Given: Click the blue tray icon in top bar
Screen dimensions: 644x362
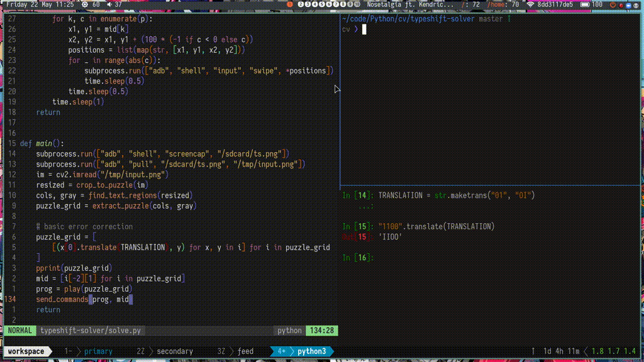Looking at the screenshot, I should (628, 5).
